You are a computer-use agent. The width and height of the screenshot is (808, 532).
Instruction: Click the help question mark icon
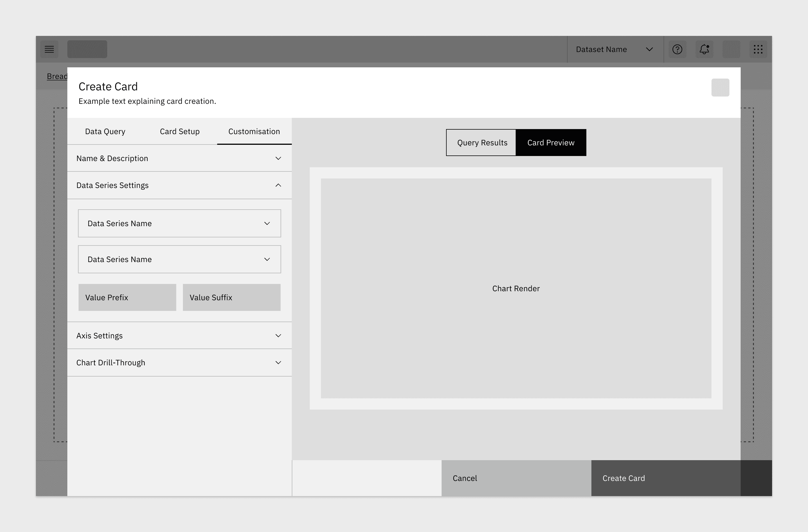click(x=677, y=49)
